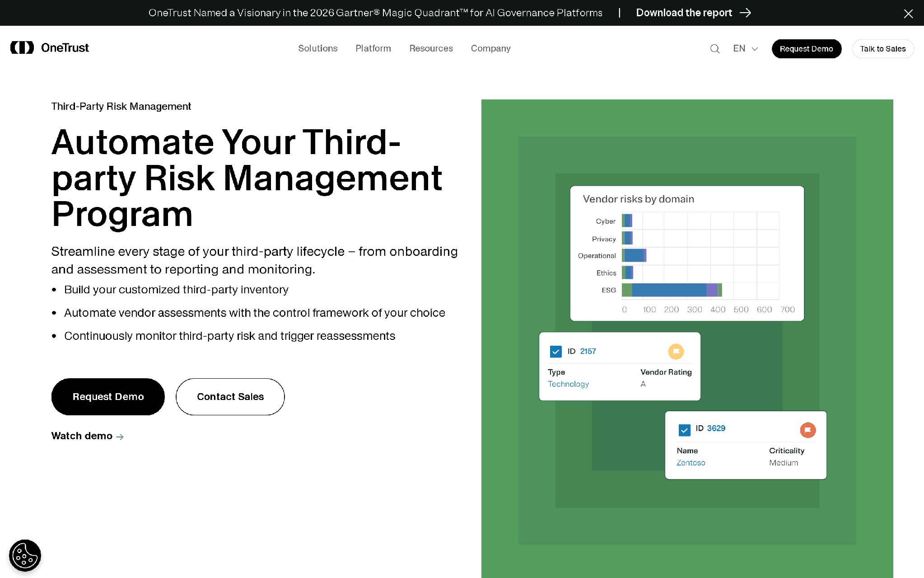Open the Company menu
Screen dimensions: 924x578
pyautogui.click(x=490, y=48)
